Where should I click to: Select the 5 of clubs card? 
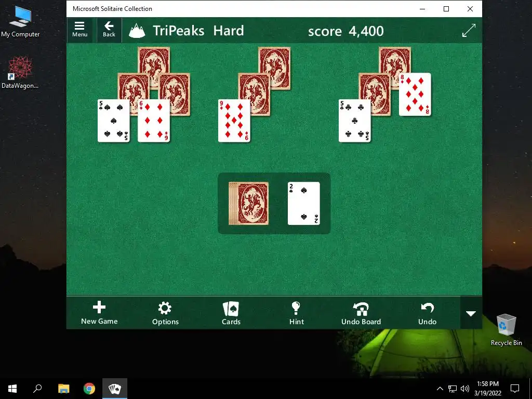pyautogui.click(x=354, y=121)
